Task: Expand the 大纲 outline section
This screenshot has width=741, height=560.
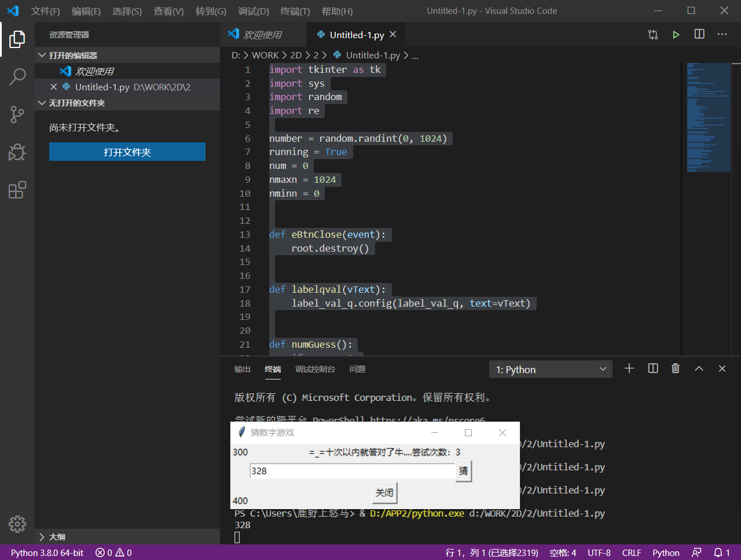Action: pyautogui.click(x=42, y=537)
